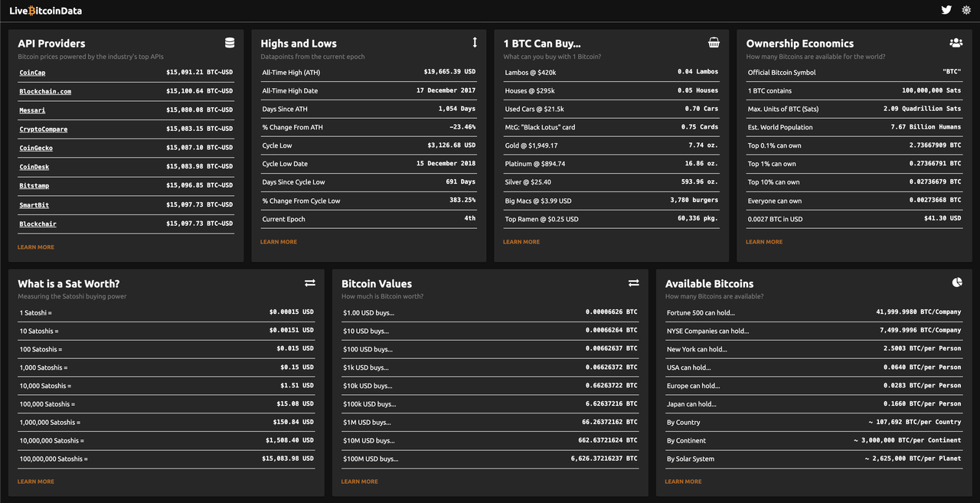The width and height of the screenshot is (980, 503).
Task: Click database icon in API Providers card
Action: [x=230, y=43]
